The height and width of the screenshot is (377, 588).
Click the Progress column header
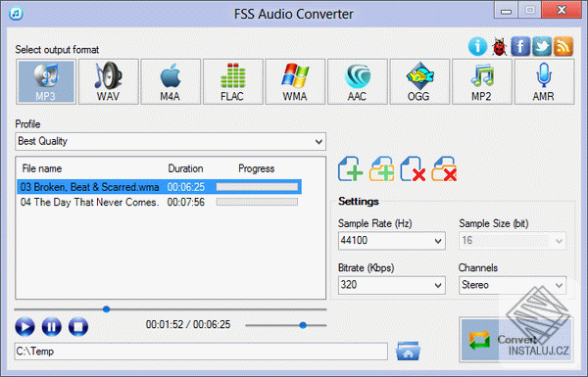point(257,168)
